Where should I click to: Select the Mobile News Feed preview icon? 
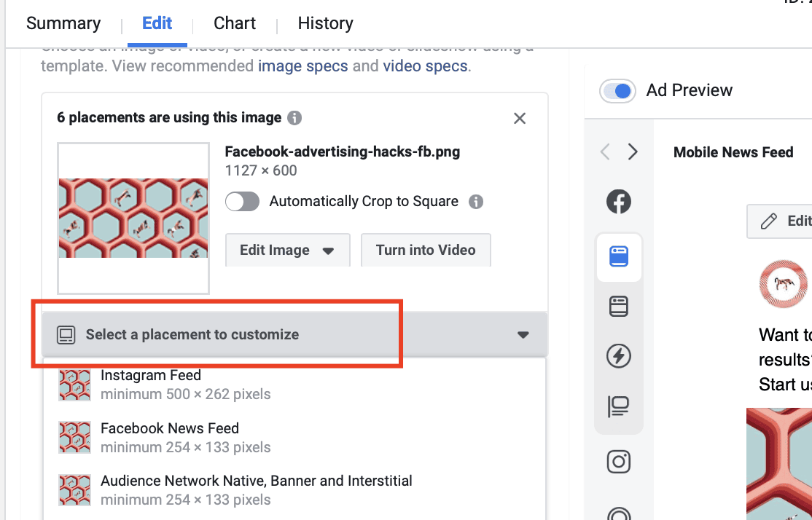click(x=619, y=256)
